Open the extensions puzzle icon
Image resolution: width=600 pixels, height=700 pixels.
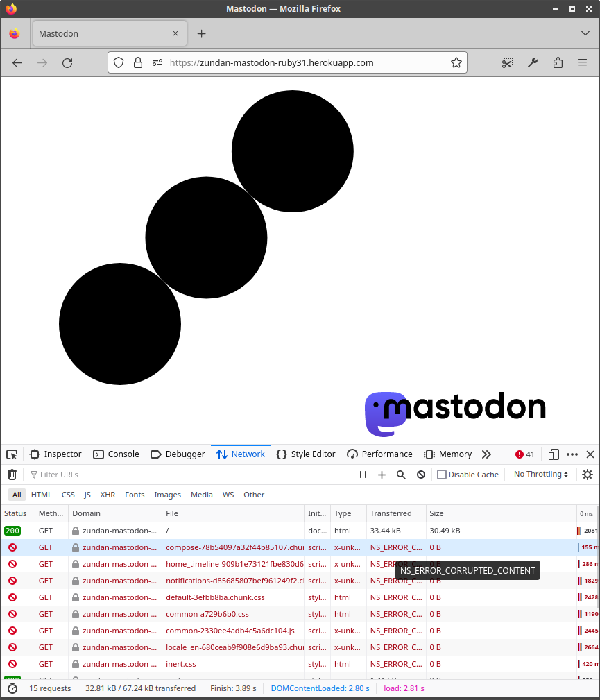point(558,63)
